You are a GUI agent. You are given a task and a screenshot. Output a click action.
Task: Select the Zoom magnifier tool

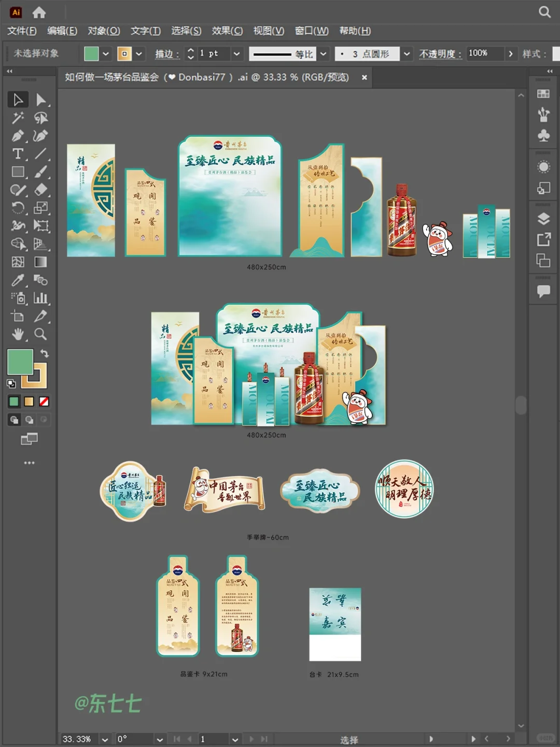(x=40, y=334)
